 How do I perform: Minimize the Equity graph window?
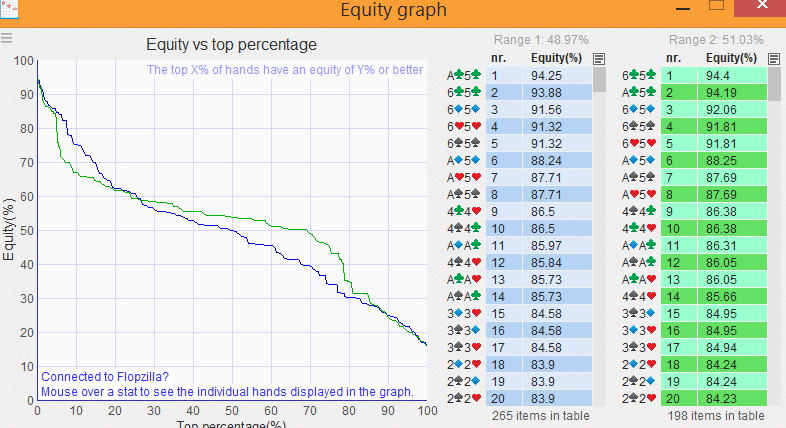pyautogui.click(x=683, y=9)
